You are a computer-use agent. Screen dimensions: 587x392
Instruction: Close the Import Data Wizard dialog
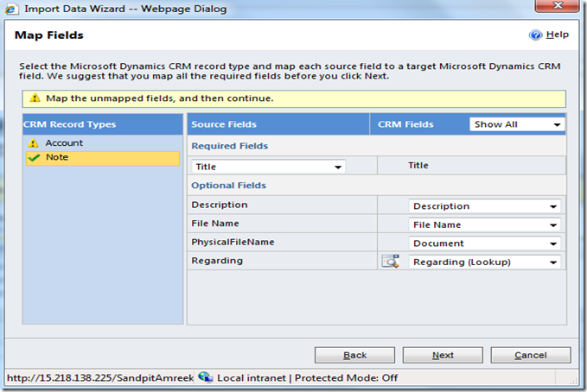coord(557,5)
